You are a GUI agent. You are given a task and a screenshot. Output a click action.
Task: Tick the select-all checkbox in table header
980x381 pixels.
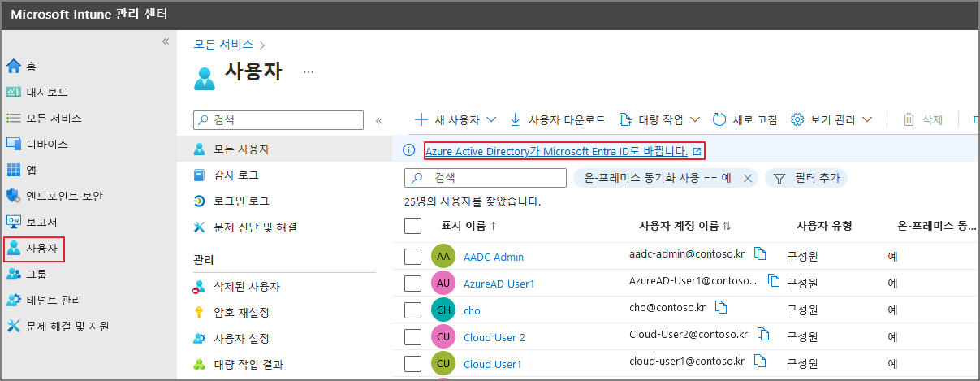click(x=412, y=226)
